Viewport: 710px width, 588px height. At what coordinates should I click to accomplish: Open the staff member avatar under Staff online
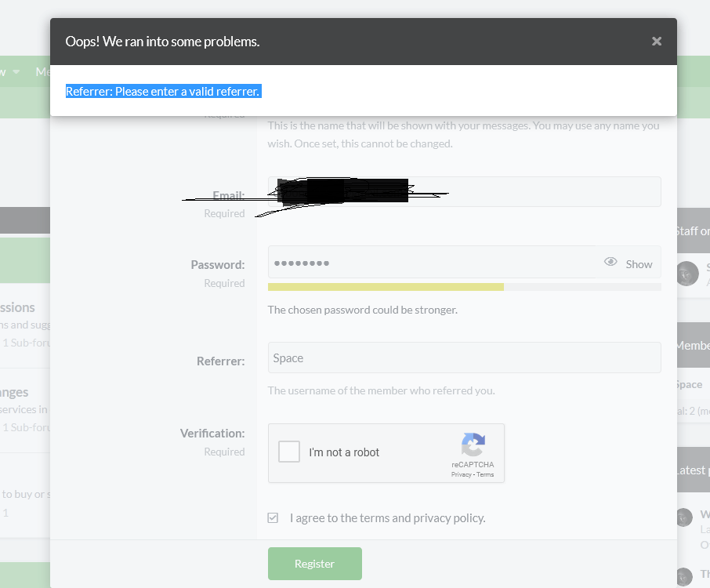(x=687, y=273)
